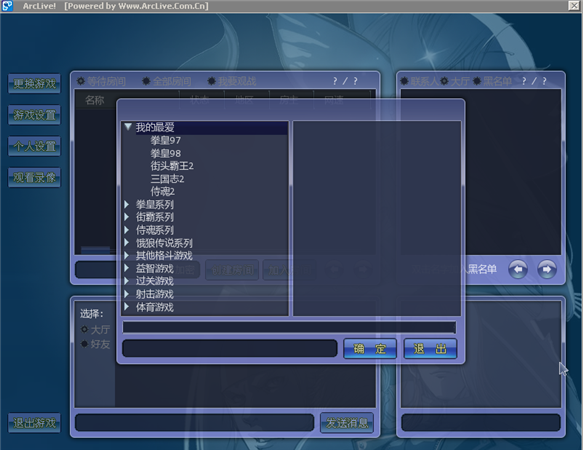Select 街头霸王2 in the tree
The height and width of the screenshot is (450, 583).
click(172, 166)
